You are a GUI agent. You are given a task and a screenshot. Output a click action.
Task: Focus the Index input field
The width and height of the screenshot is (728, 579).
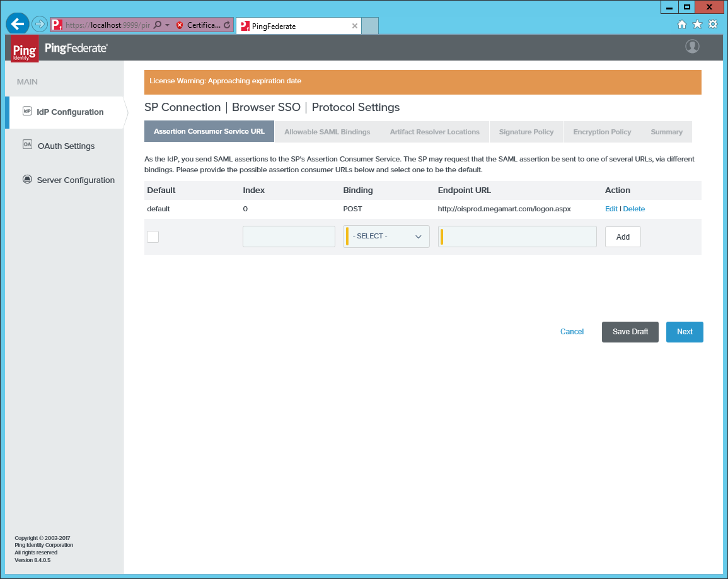coord(289,237)
